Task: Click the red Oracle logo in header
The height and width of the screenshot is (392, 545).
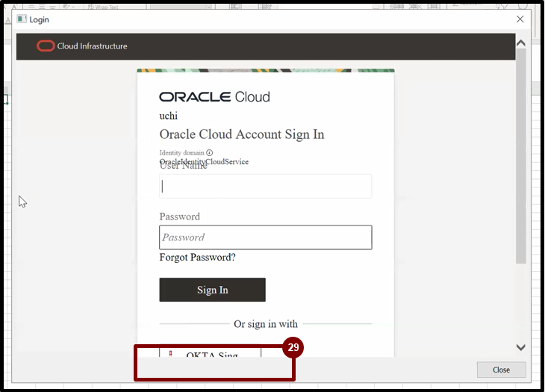Action: click(x=45, y=46)
